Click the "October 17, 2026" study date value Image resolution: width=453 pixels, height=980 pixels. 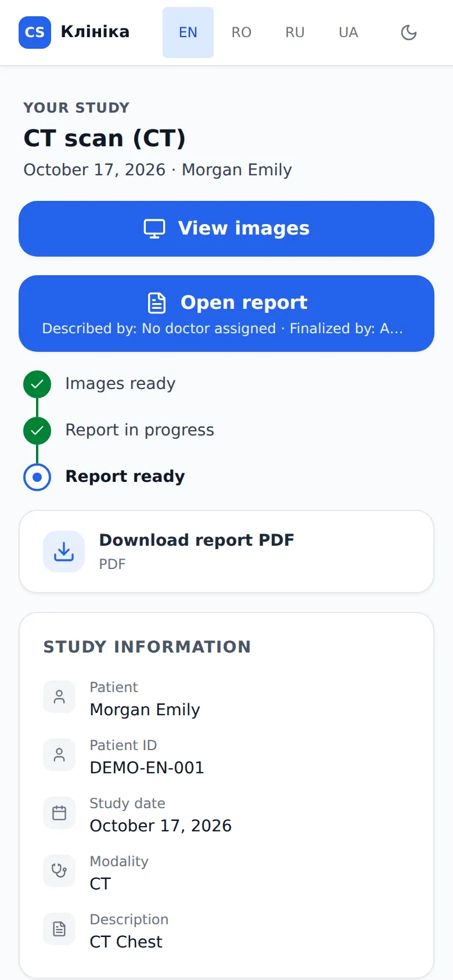coord(160,826)
